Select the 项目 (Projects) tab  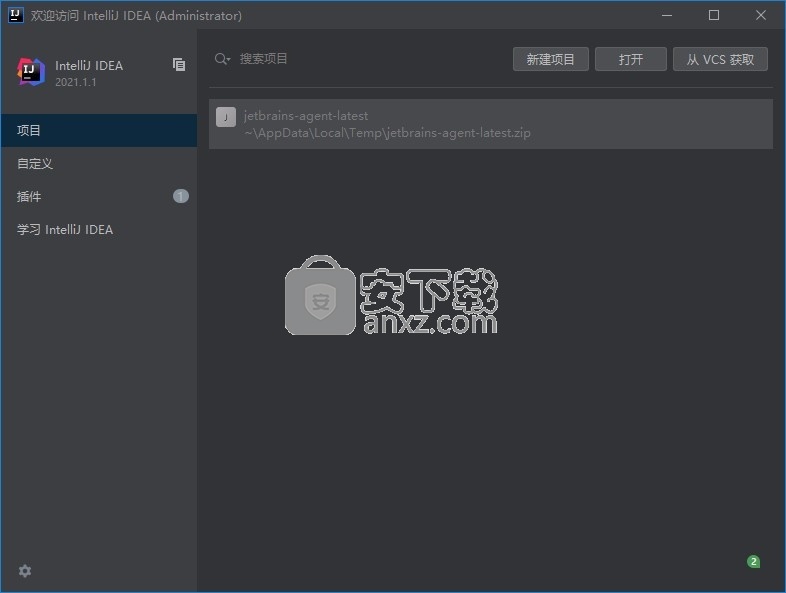99,130
